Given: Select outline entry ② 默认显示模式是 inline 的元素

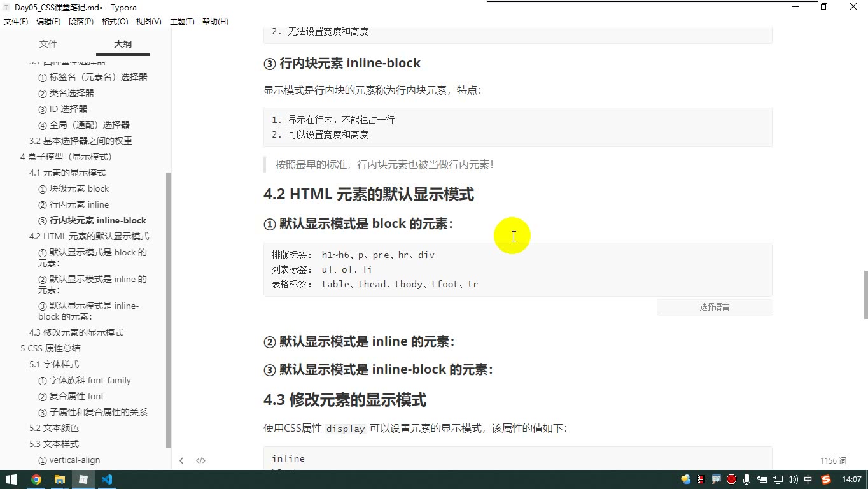Looking at the screenshot, I should pyautogui.click(x=93, y=284).
